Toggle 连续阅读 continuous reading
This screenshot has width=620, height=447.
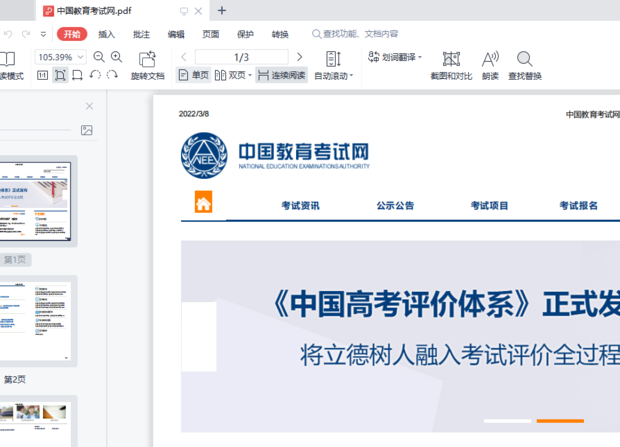tap(282, 75)
